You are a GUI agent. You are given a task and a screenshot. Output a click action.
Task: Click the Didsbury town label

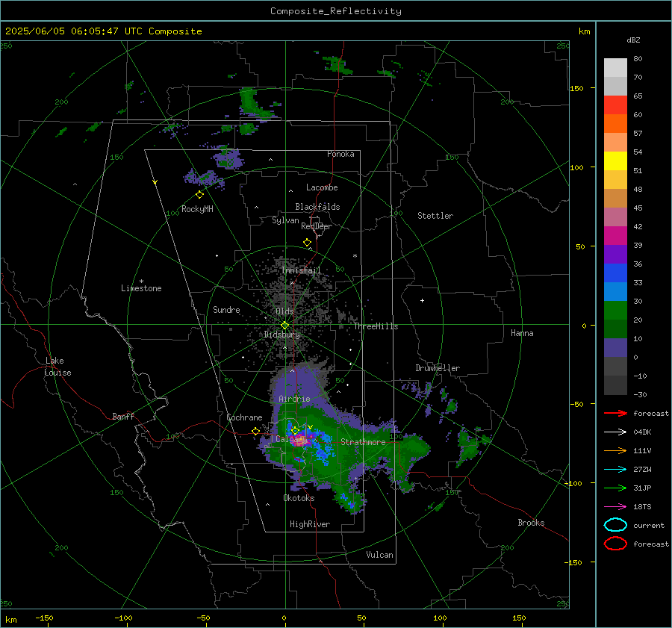281,335
